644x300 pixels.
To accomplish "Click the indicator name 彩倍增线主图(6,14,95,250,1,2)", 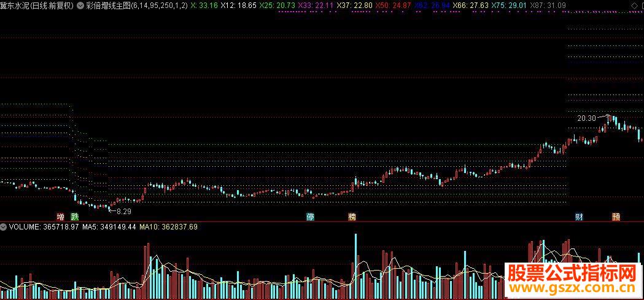I will 136,6.
